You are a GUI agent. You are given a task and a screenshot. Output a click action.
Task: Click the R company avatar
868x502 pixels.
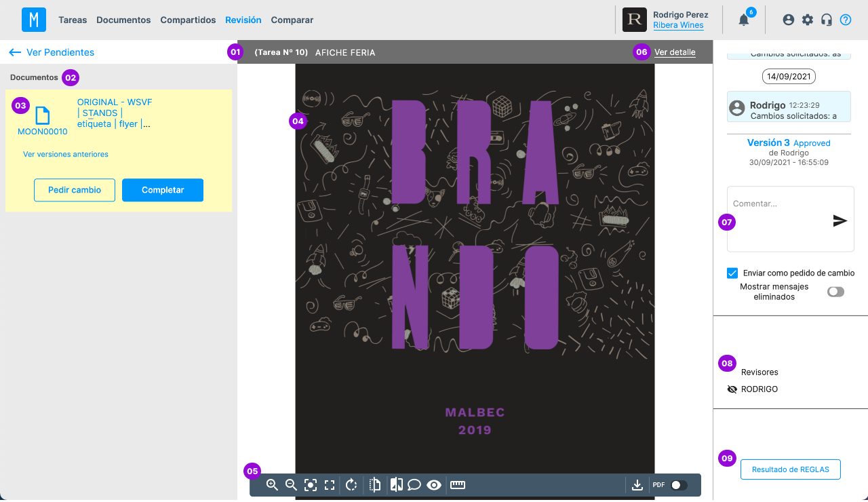click(635, 20)
